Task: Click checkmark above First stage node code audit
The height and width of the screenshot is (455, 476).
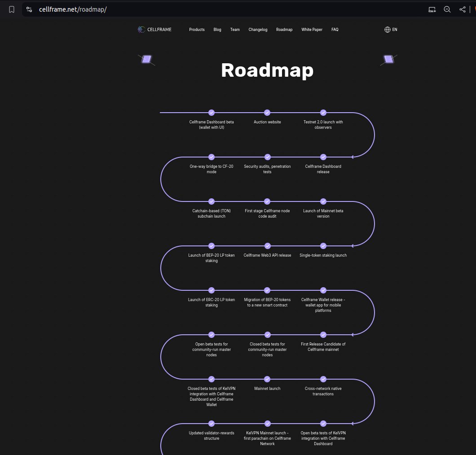Action: tap(267, 201)
